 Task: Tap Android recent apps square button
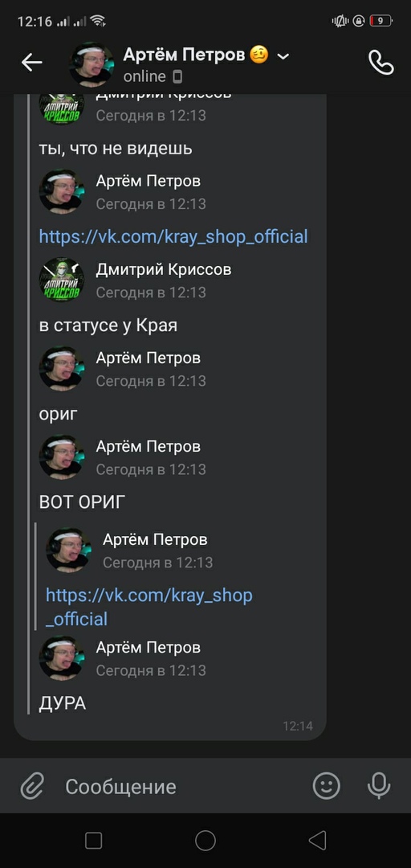(93, 841)
